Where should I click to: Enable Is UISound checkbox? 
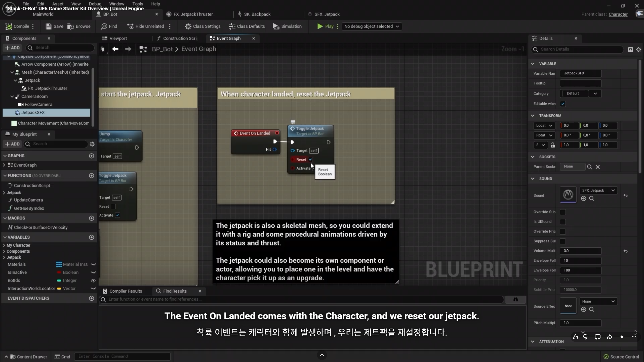tap(563, 222)
